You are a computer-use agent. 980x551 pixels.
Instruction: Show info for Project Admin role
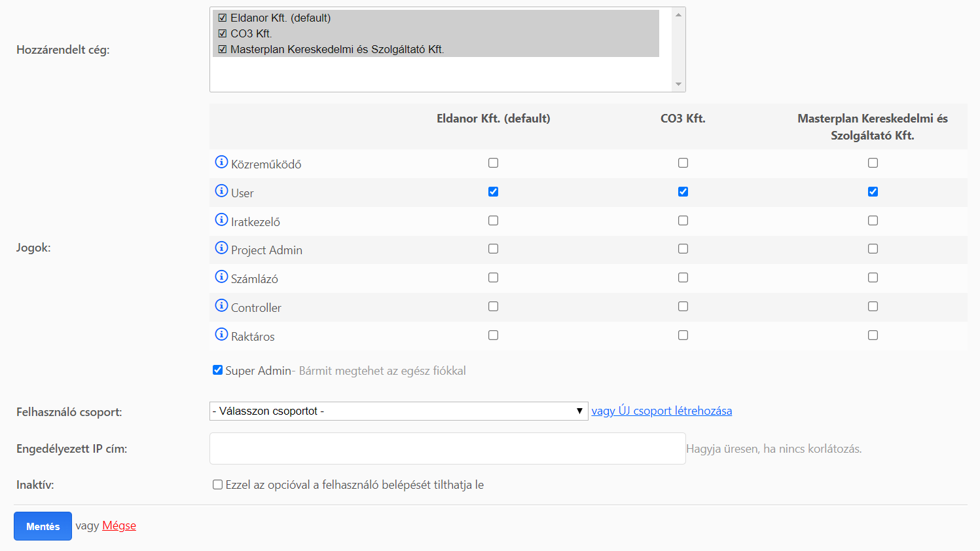click(221, 248)
